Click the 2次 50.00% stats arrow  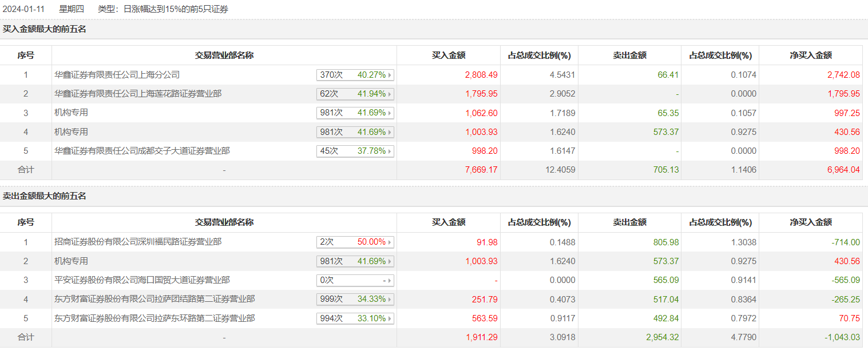point(390,242)
